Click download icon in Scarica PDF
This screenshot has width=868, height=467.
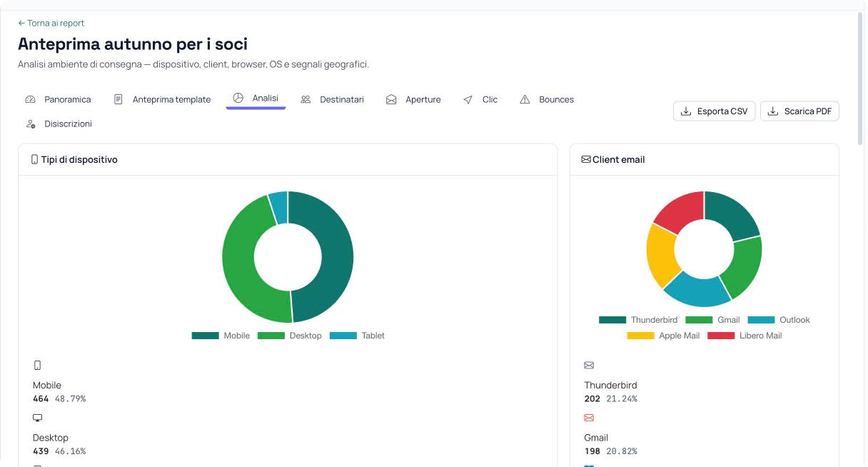pos(773,111)
